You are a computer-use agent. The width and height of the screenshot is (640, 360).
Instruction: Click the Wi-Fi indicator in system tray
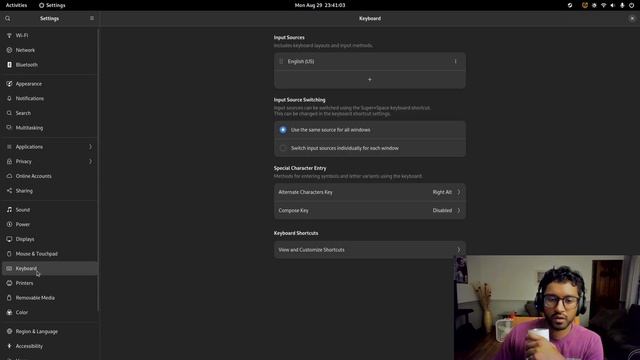[603, 5]
